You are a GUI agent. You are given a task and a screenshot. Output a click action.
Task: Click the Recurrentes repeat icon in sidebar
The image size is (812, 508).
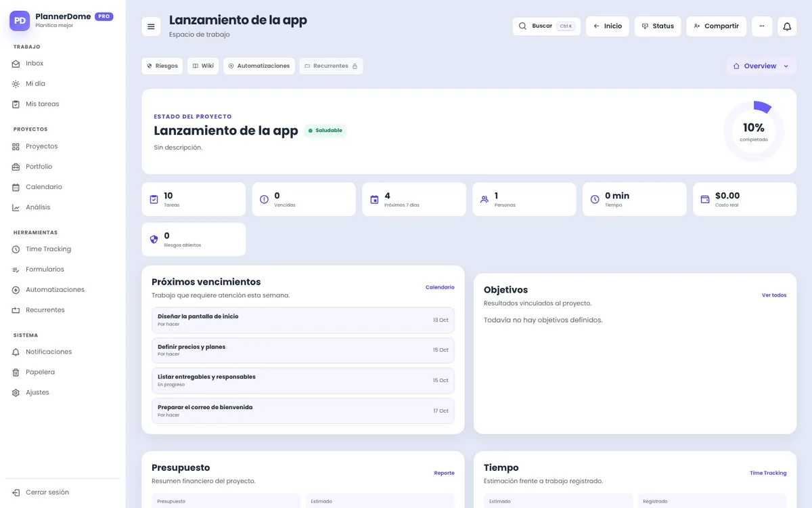pos(16,310)
